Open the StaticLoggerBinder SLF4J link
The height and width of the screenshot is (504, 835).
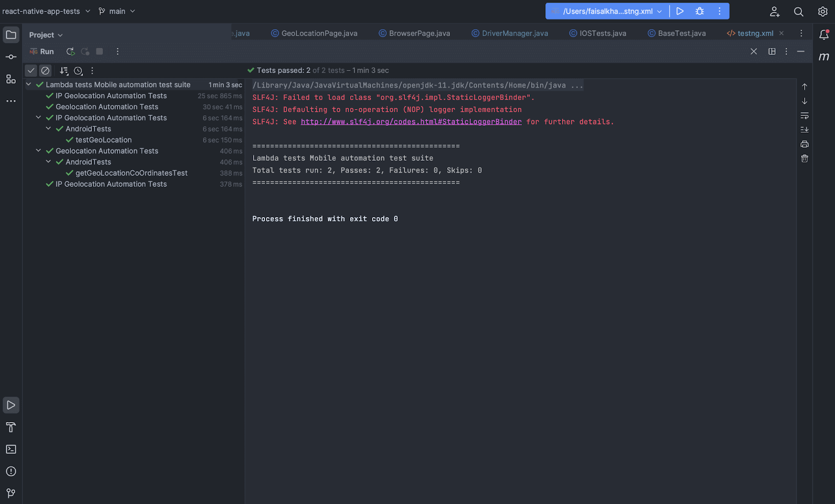coord(412,122)
